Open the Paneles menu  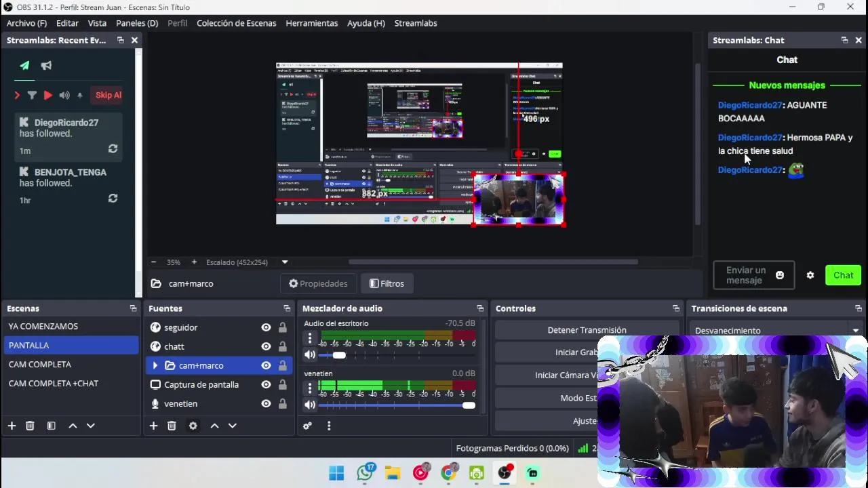pos(137,23)
